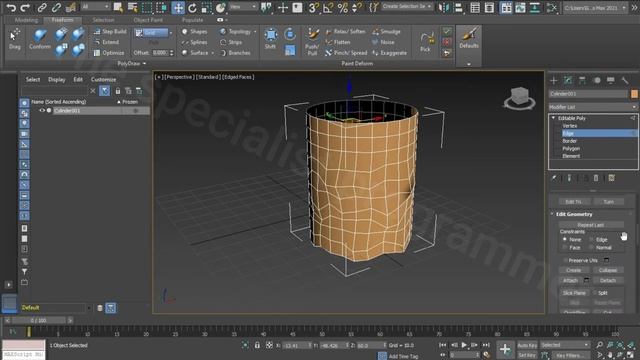This screenshot has width=640, height=360.
Task: Choose the Optimize tool in PolyDraw
Action: [109, 53]
